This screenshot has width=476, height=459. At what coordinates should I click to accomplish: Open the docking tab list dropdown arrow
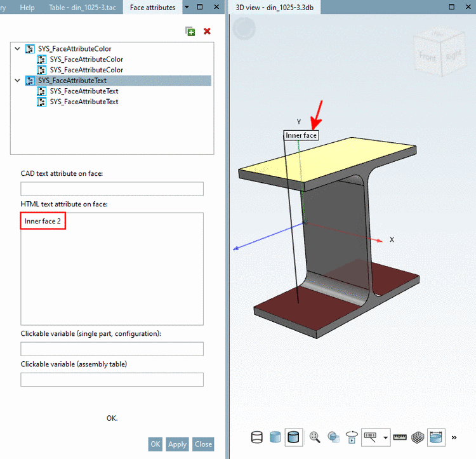point(187,7)
